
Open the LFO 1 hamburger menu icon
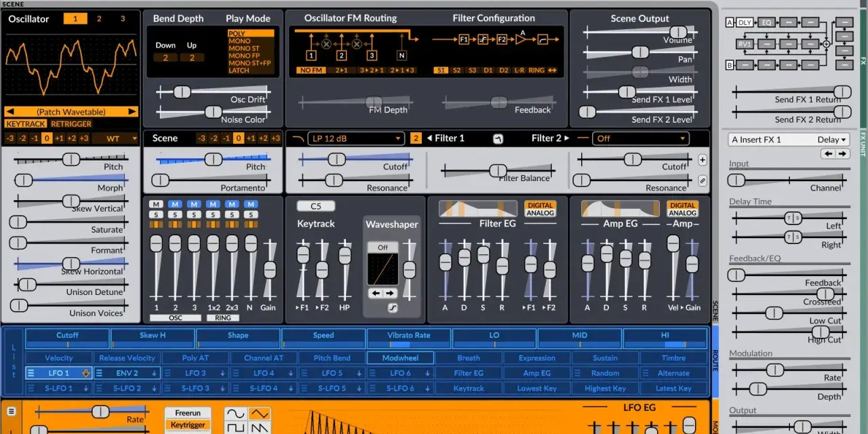[31, 373]
